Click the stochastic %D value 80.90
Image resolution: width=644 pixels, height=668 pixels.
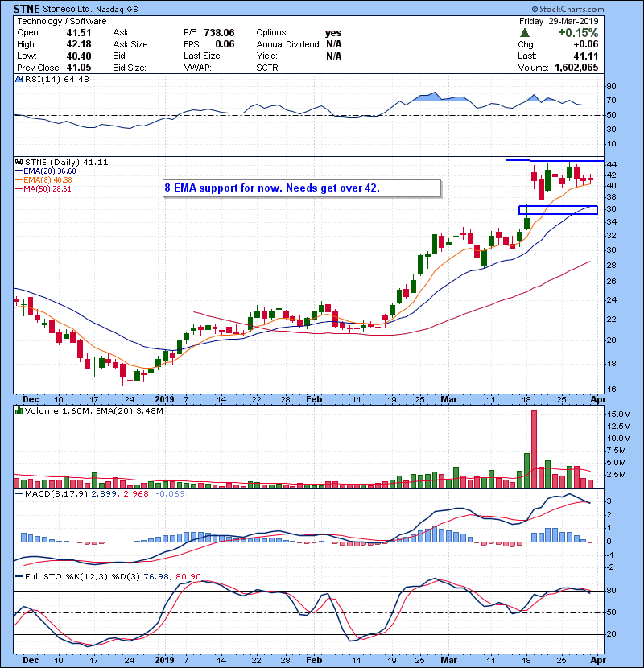point(188,576)
